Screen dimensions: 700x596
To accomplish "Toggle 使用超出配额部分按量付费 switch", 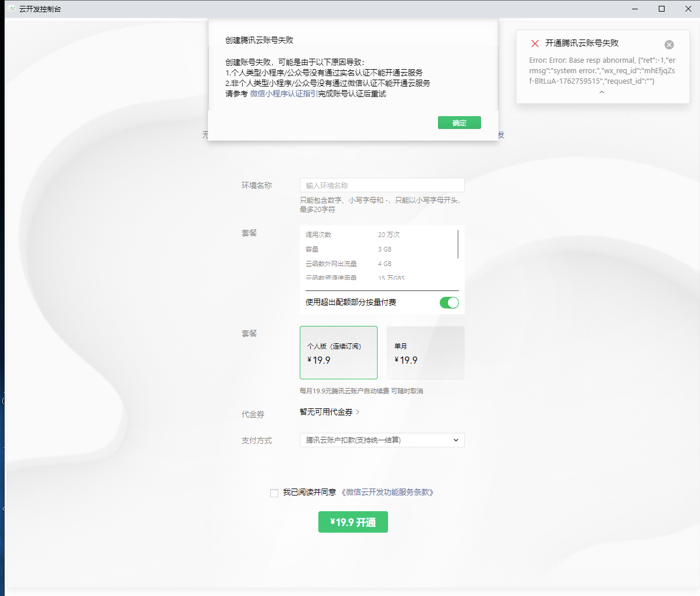I will 449,303.
